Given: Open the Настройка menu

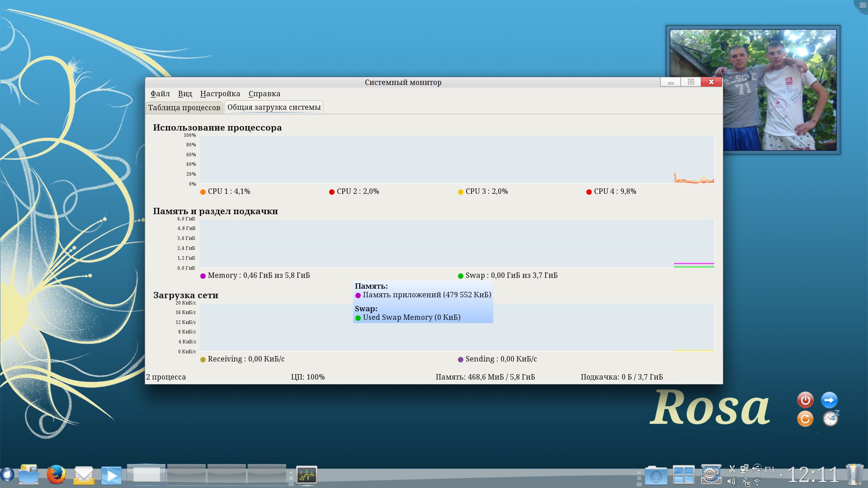Looking at the screenshot, I should (220, 94).
